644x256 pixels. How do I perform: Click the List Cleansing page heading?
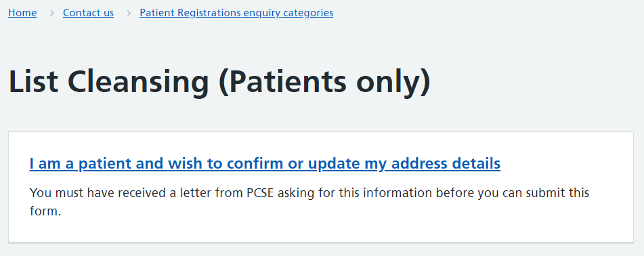click(219, 82)
